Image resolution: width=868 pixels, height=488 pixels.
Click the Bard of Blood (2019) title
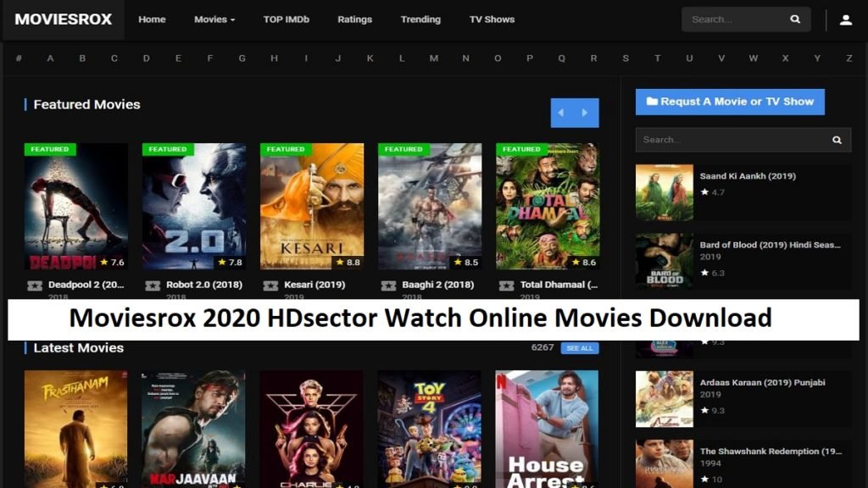(x=770, y=245)
